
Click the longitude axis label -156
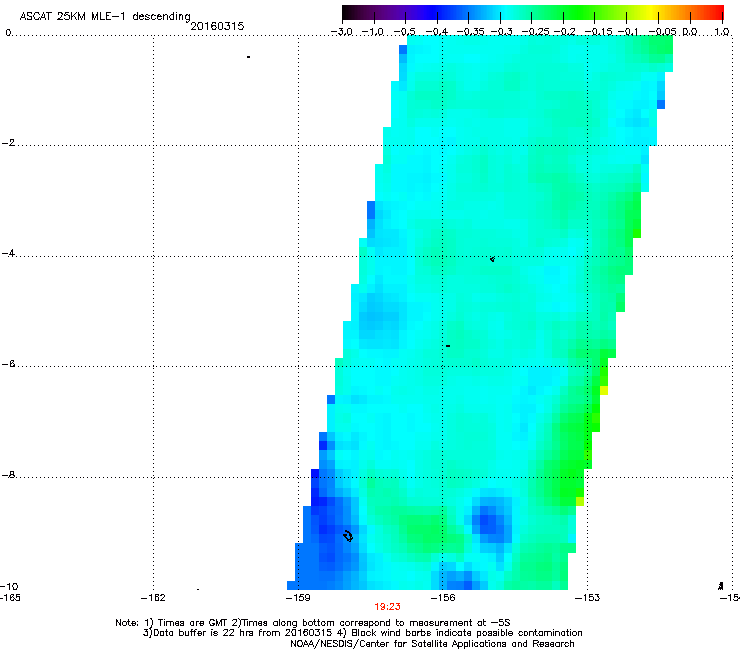(x=443, y=598)
